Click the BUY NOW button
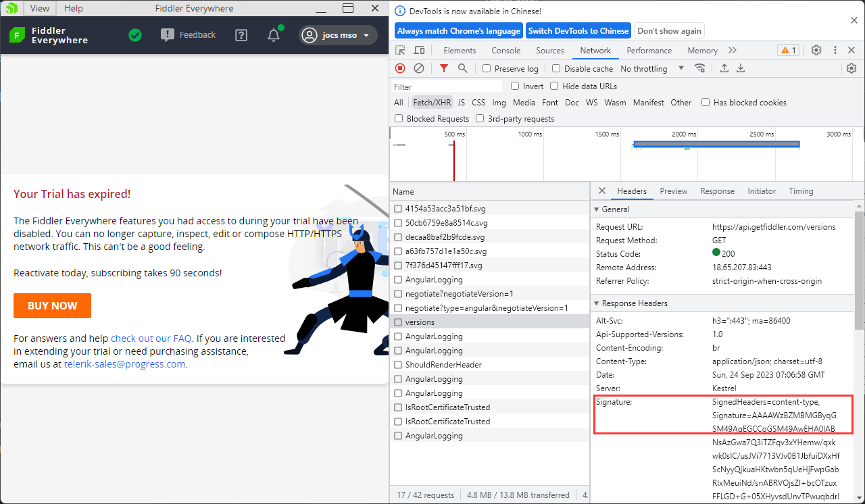The width and height of the screenshot is (865, 504). coord(52,305)
